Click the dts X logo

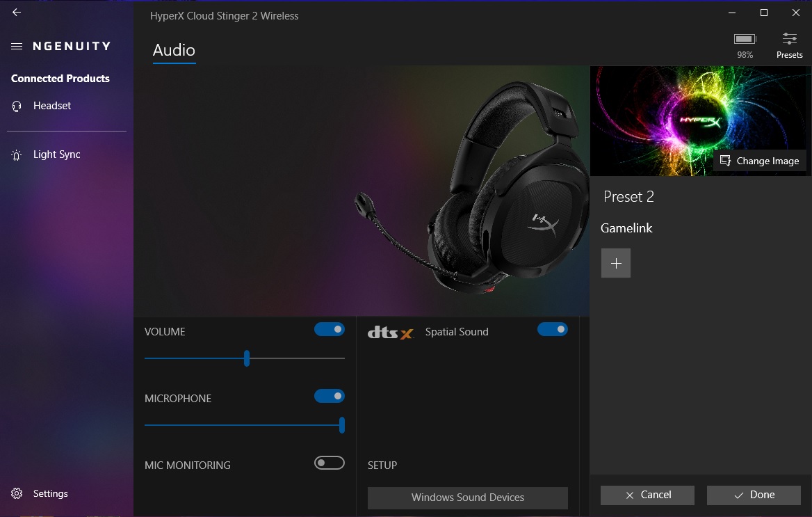pos(391,332)
